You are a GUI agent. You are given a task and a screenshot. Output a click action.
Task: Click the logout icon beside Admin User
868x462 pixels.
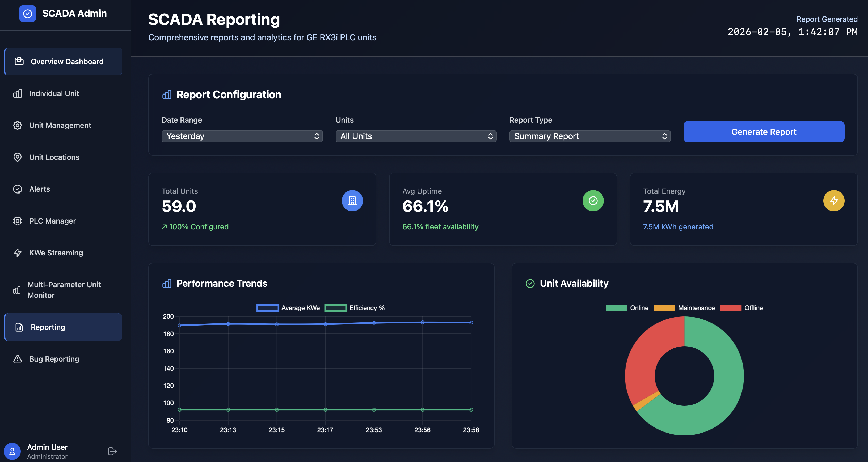[112, 451]
